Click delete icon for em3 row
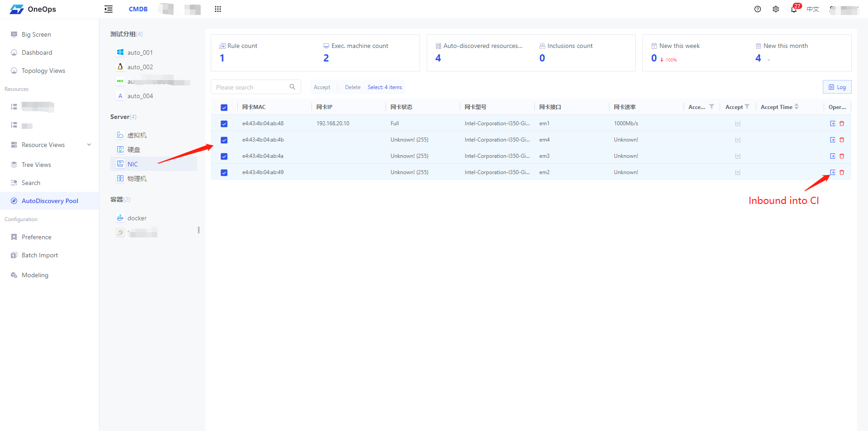 pos(842,156)
